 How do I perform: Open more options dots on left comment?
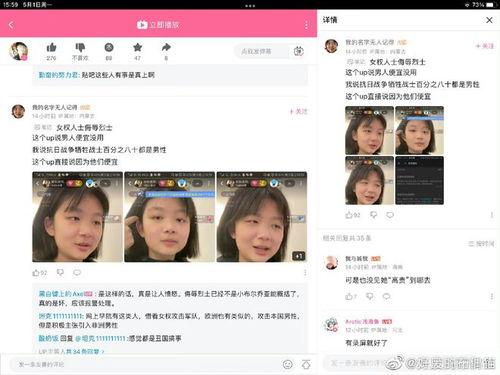(305, 273)
